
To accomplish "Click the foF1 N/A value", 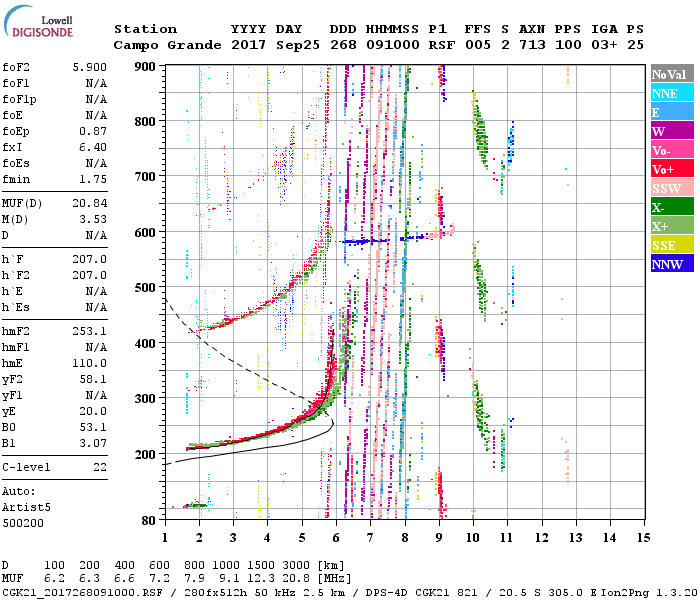I will [96, 83].
